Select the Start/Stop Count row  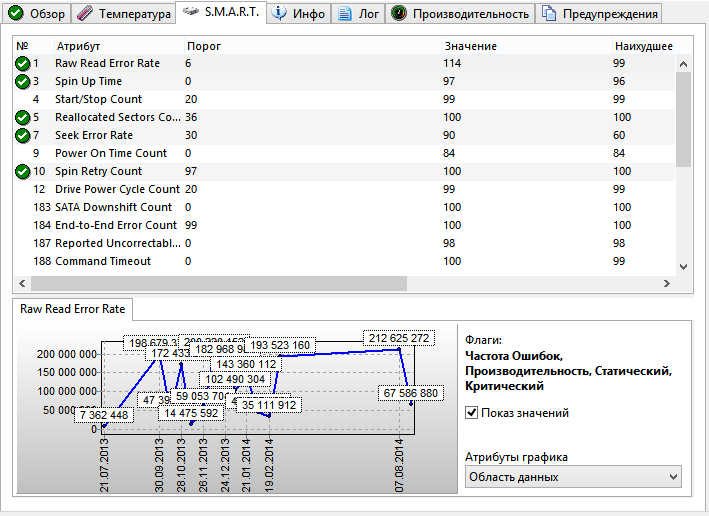point(344,99)
